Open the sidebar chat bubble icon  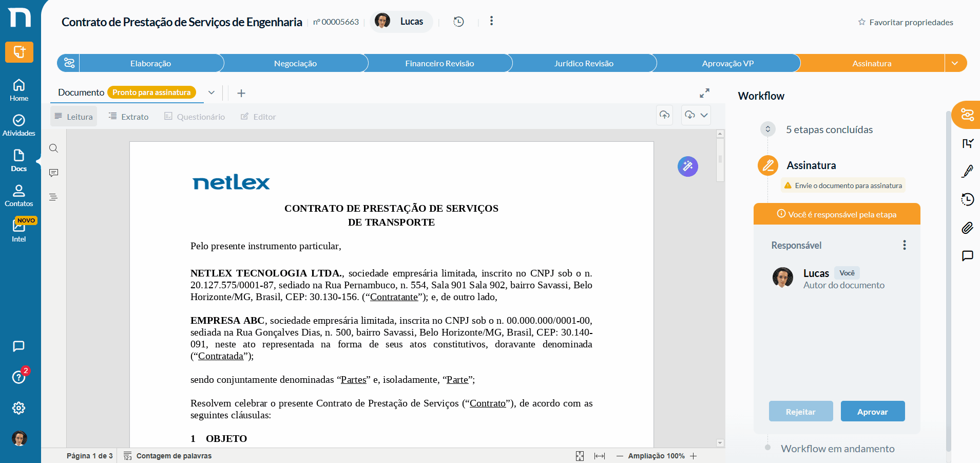click(19, 346)
